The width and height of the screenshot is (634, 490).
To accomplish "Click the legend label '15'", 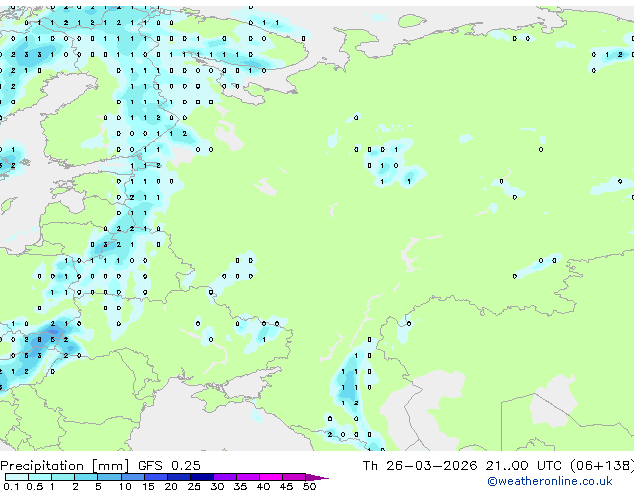I will coord(148,486).
